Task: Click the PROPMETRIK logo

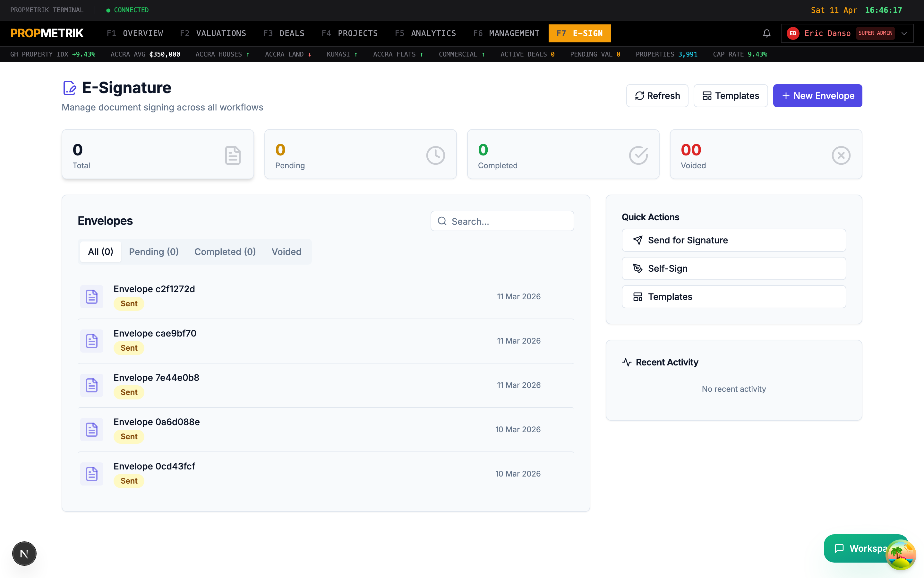Action: click(x=47, y=33)
